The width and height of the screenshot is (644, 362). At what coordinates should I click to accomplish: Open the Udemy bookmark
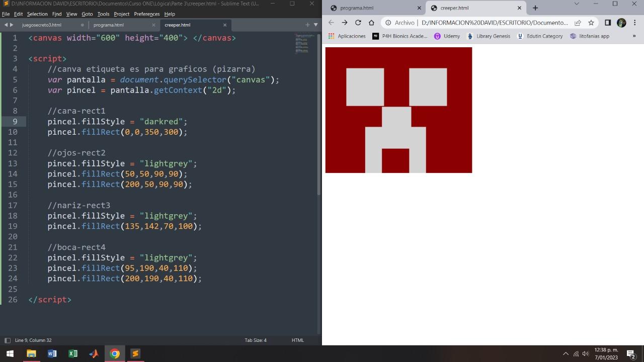pos(447,36)
